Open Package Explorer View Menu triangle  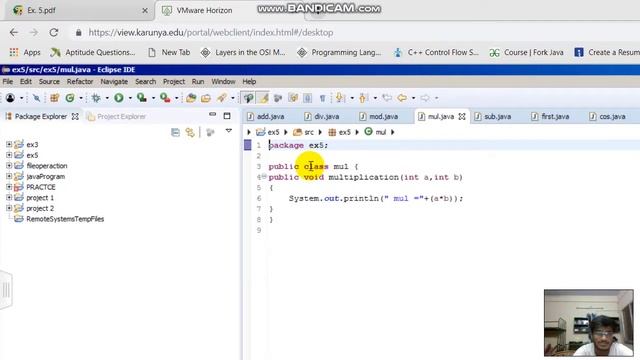coord(229,131)
